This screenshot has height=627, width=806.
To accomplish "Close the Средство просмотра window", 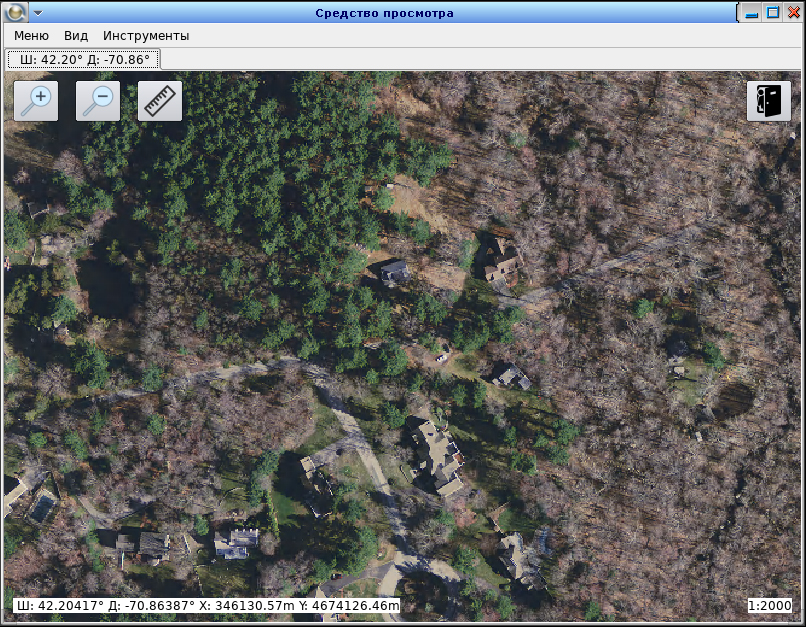I will click(x=793, y=13).
